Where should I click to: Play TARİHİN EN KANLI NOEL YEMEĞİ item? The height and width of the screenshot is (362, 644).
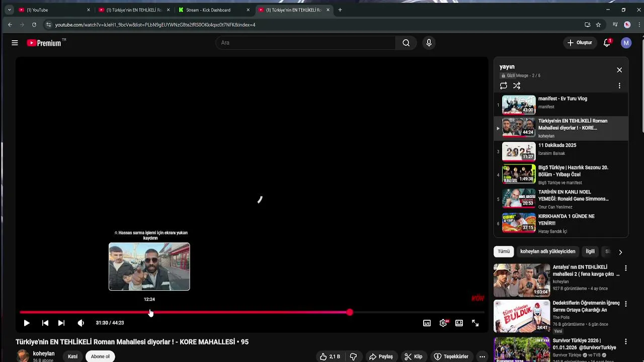pos(561,199)
